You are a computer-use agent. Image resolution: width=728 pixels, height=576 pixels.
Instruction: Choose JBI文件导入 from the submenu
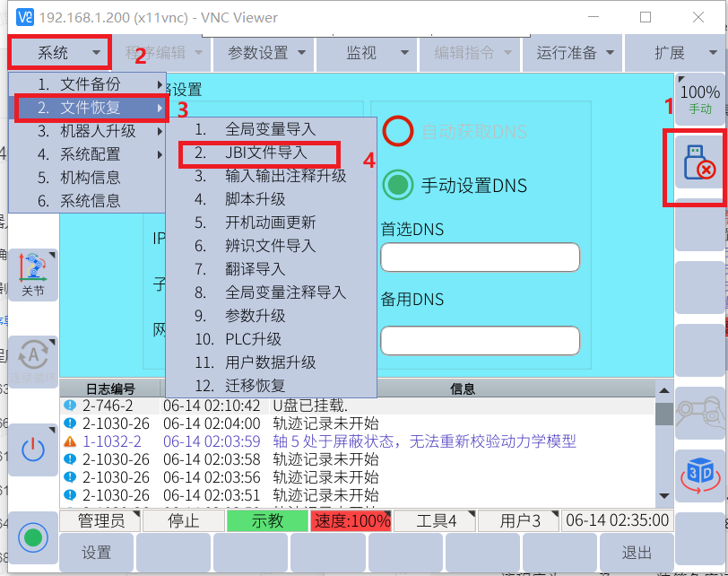click(265, 153)
